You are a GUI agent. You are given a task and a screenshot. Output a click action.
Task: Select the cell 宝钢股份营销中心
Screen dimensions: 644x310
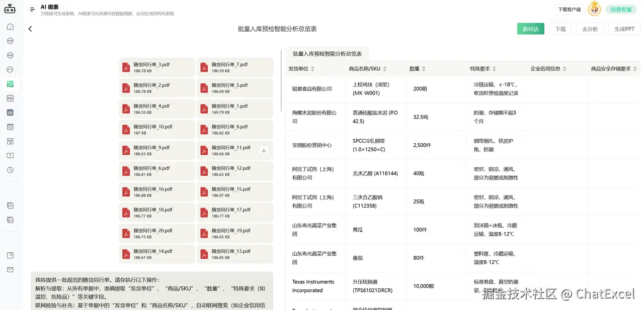[315, 145]
